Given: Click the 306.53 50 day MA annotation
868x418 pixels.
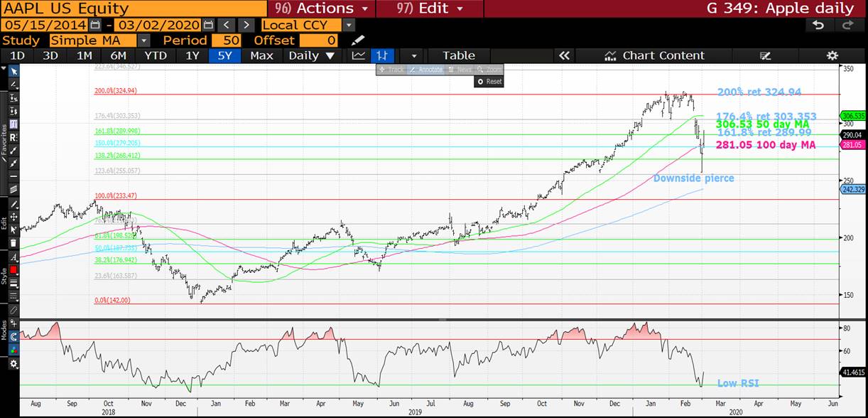Looking at the screenshot, I should pyautogui.click(x=763, y=124).
